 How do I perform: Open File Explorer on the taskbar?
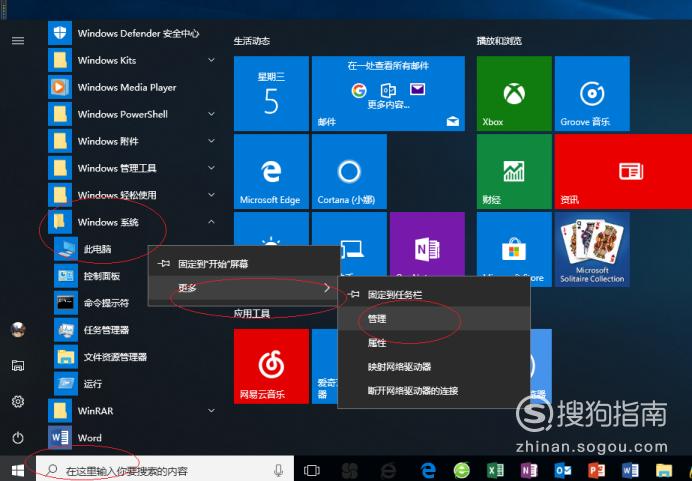point(663,470)
